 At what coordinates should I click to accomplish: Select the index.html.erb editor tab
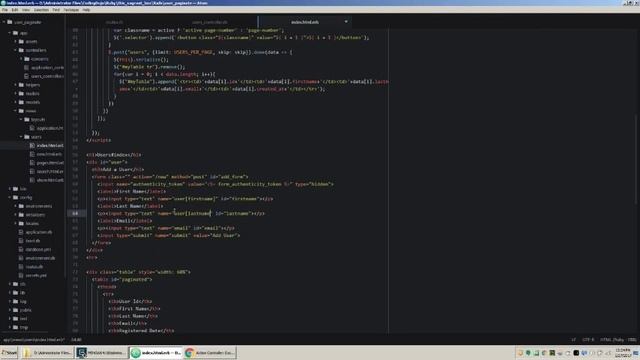305,22
